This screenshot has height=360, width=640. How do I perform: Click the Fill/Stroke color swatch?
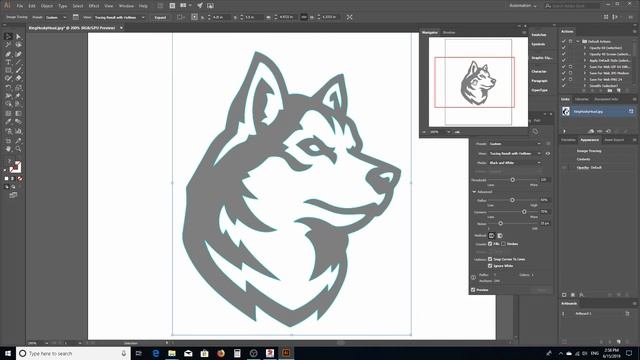15,167
